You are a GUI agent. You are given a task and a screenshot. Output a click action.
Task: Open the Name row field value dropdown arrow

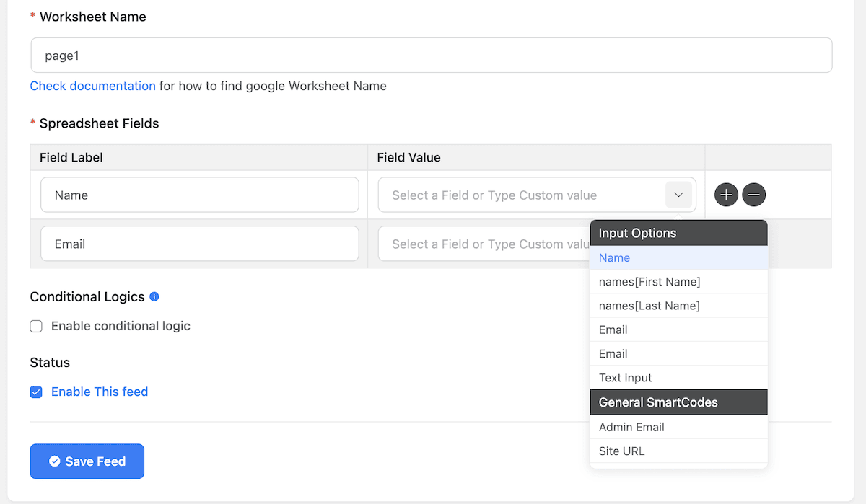(x=678, y=195)
